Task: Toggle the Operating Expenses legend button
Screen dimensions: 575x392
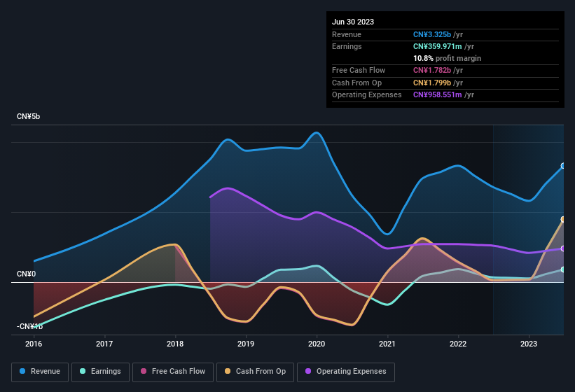Action: point(346,372)
